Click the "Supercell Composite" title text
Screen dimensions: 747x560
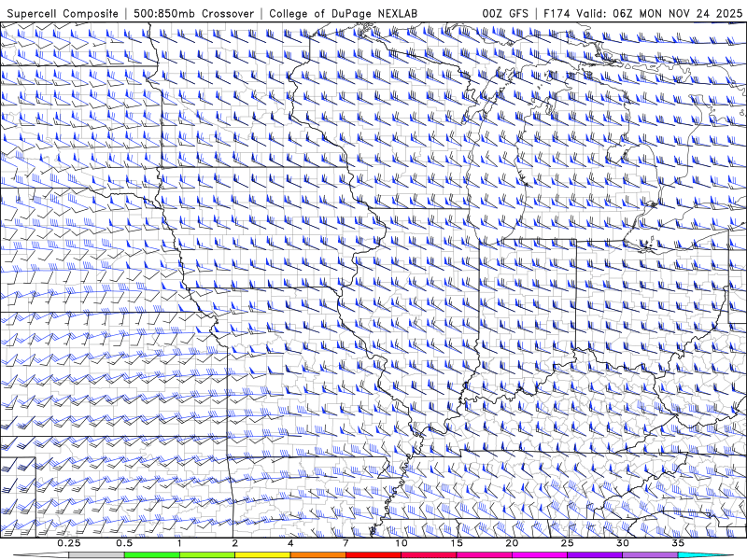tap(63, 13)
